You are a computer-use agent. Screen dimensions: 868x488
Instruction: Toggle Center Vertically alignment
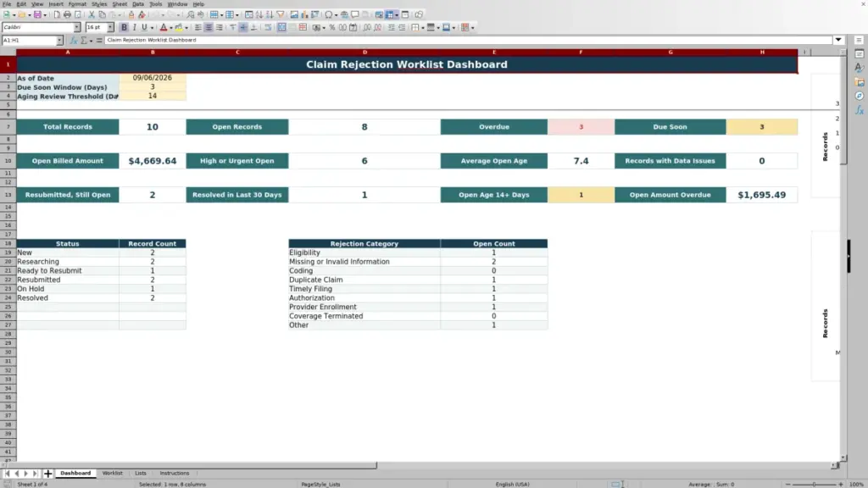(x=243, y=28)
